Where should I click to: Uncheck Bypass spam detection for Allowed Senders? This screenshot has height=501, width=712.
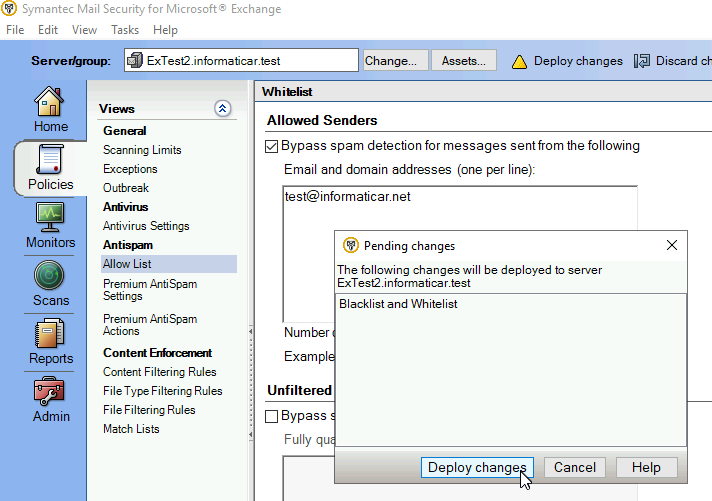click(271, 147)
